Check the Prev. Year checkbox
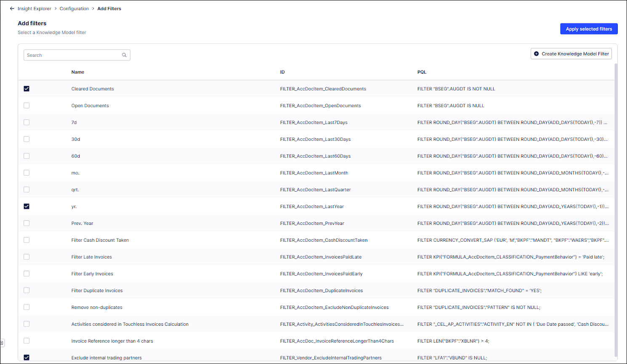The height and width of the screenshot is (364, 627). pyautogui.click(x=27, y=223)
